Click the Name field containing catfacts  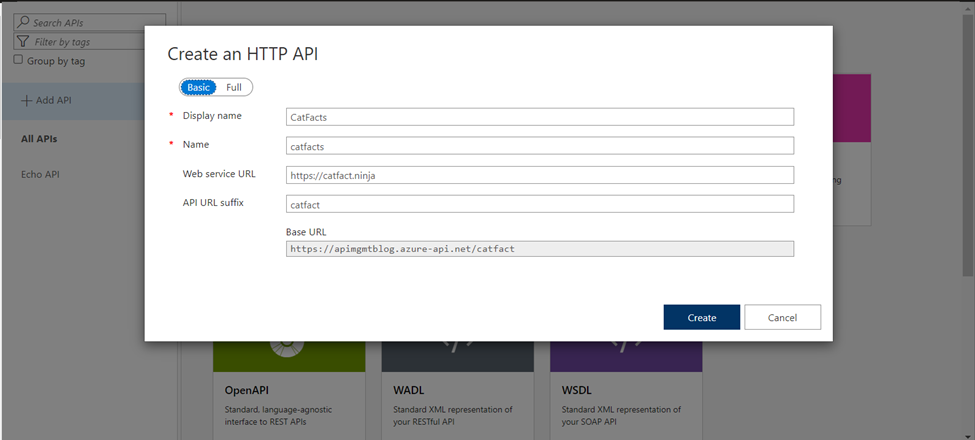coord(540,146)
